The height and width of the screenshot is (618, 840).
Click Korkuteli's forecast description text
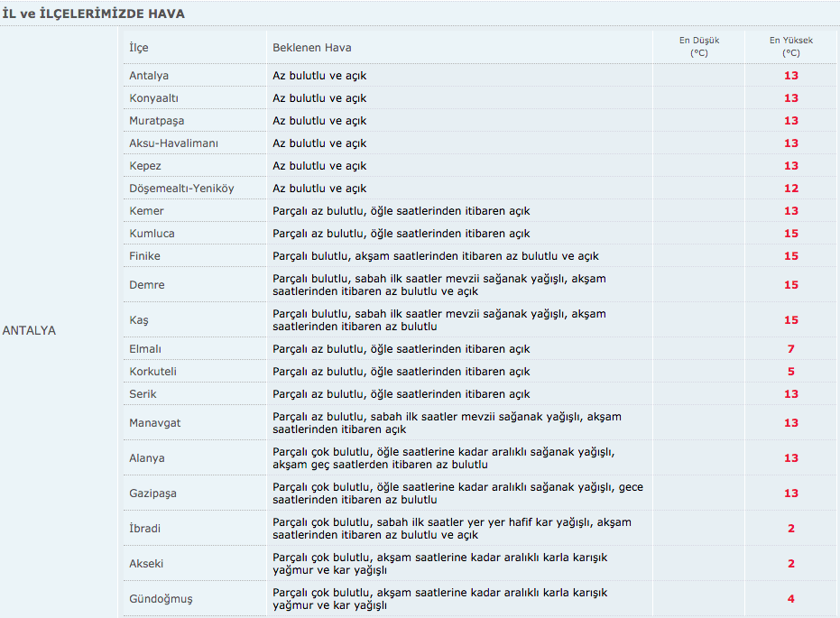coord(402,371)
